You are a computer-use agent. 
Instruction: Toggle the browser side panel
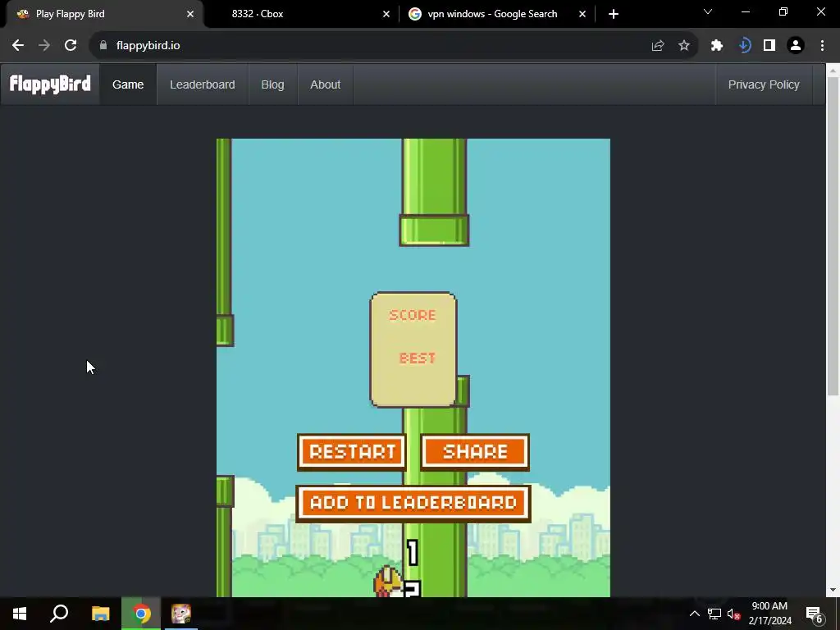[769, 46]
